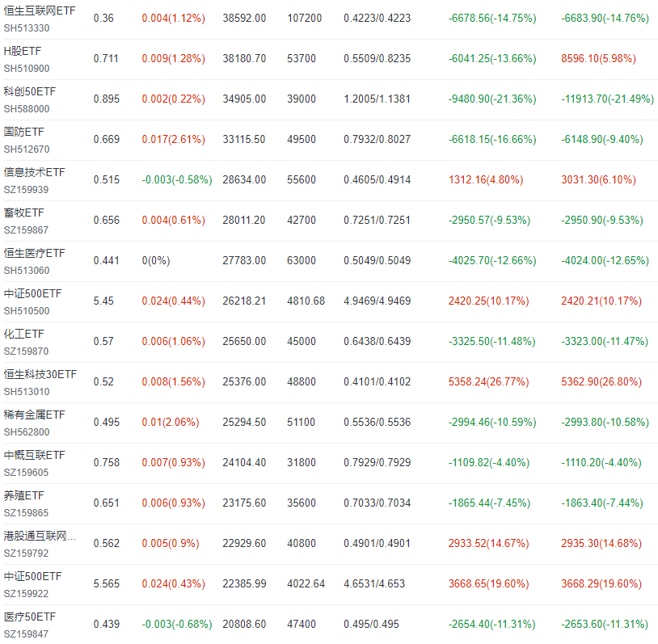
Task: Click stock code SZ159865
Action: click(26, 513)
